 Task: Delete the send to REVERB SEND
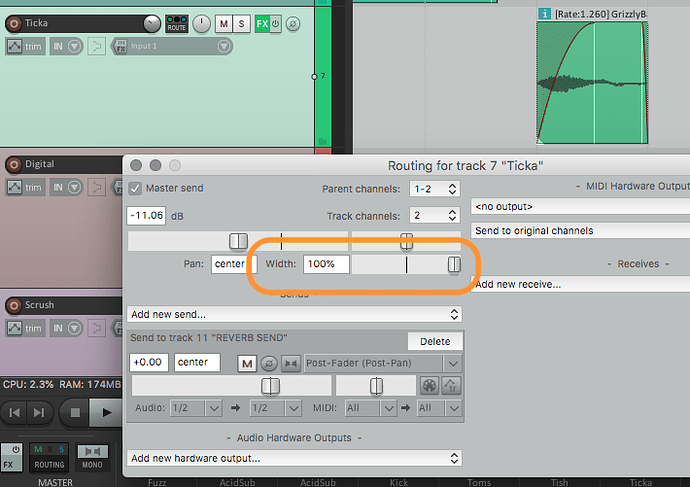click(x=435, y=341)
